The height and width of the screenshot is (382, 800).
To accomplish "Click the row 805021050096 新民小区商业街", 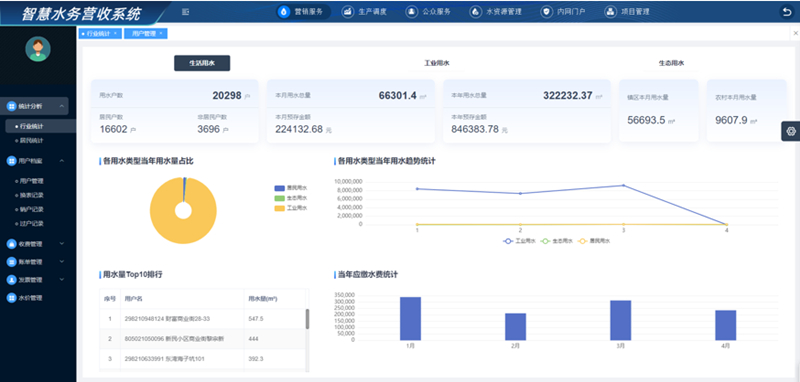I will 203,339.
